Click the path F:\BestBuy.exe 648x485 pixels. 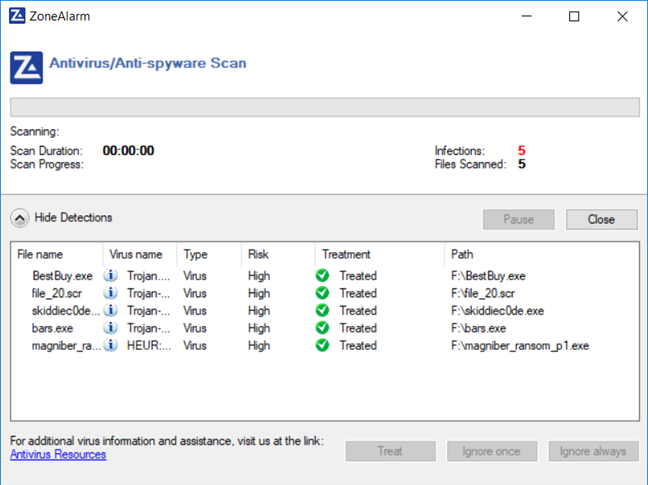[x=488, y=276]
